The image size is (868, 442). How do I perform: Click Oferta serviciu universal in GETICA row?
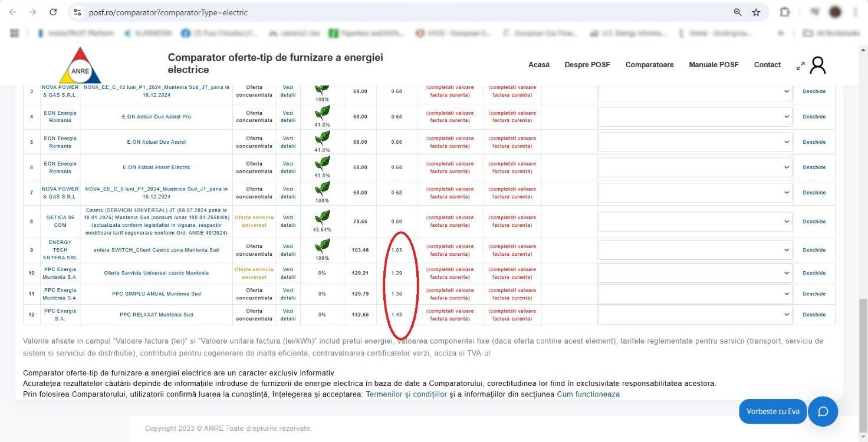tap(254, 222)
